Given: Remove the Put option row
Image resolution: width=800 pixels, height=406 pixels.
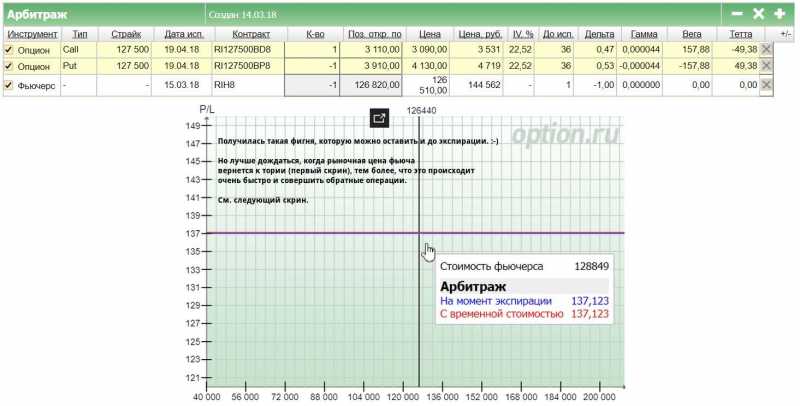Looking at the screenshot, I should coord(767,66).
